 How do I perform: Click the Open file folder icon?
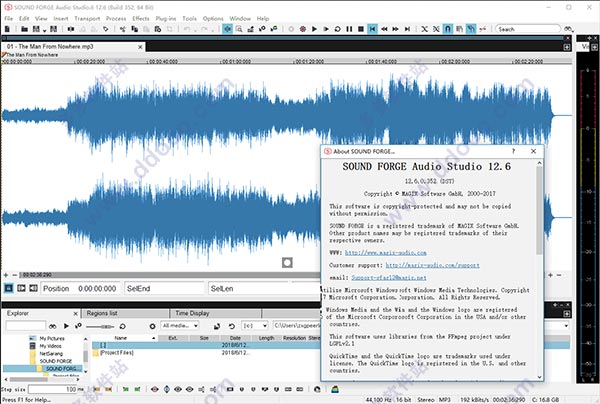[24, 29]
